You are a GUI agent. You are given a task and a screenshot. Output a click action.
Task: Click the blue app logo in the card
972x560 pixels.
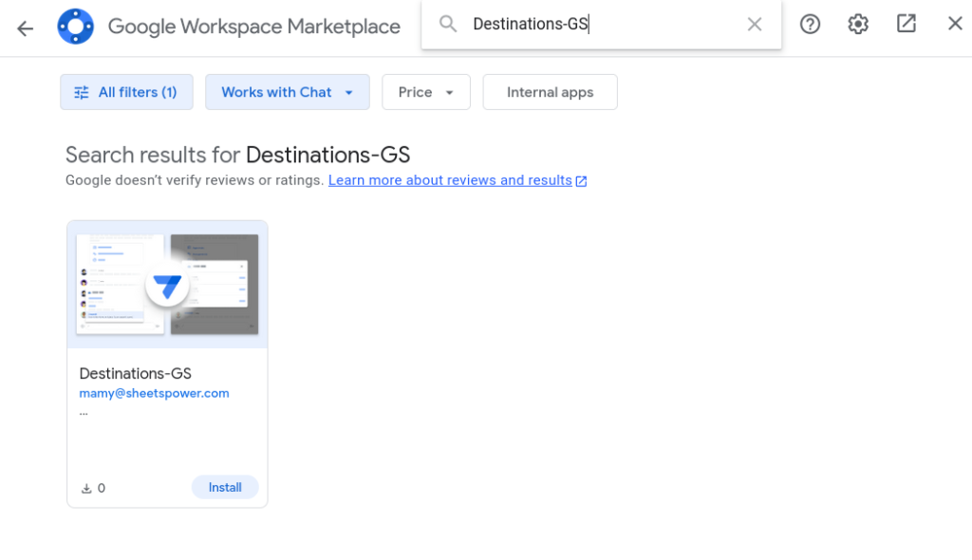(x=167, y=286)
